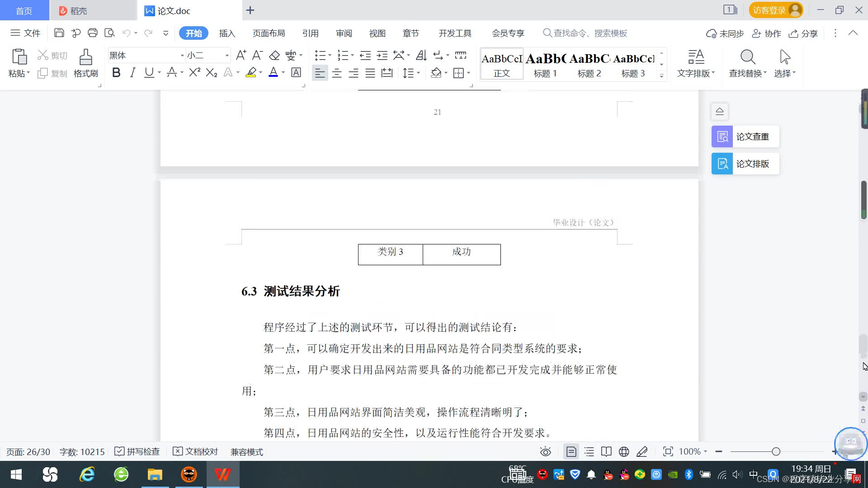Screen dimensions: 868x488
Task: Open the Insert (插入) ribbon tab
Action: (x=227, y=33)
